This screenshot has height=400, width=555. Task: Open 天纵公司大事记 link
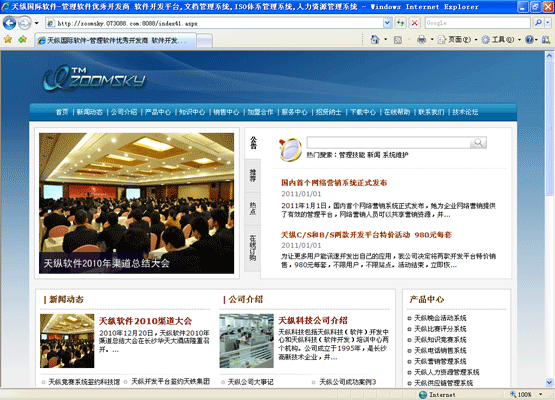pos(250,382)
